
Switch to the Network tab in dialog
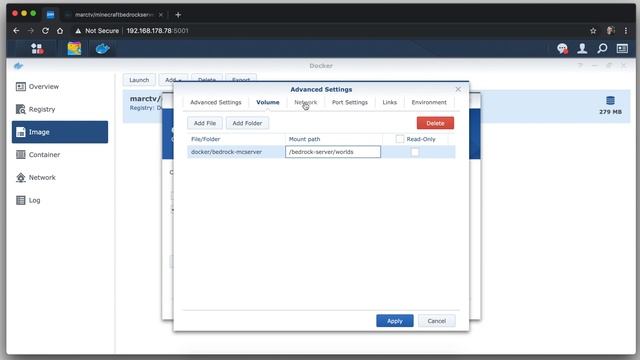point(306,102)
